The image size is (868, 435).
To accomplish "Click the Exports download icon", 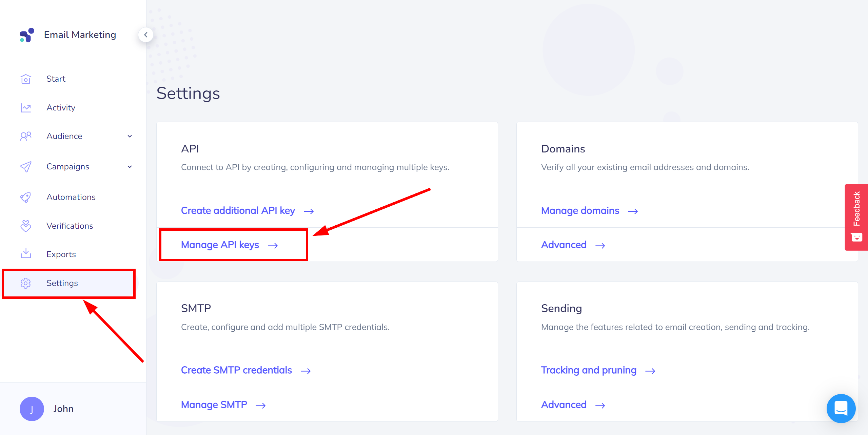I will 25,254.
